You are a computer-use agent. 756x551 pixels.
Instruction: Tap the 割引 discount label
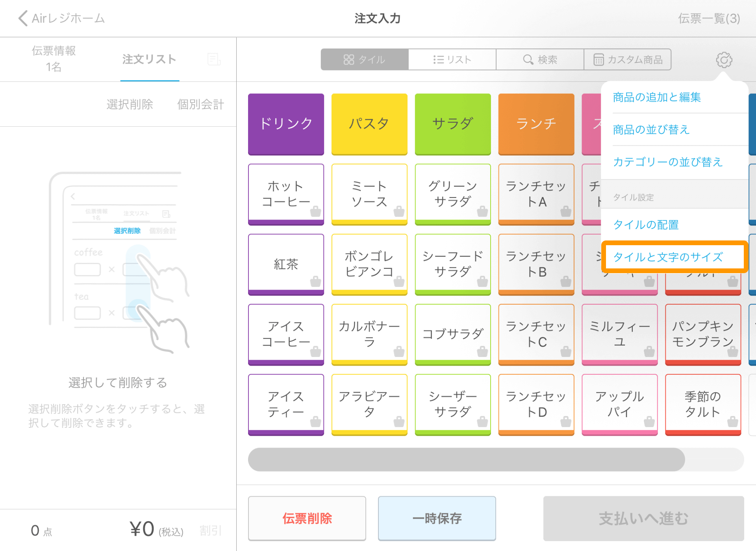tap(211, 531)
